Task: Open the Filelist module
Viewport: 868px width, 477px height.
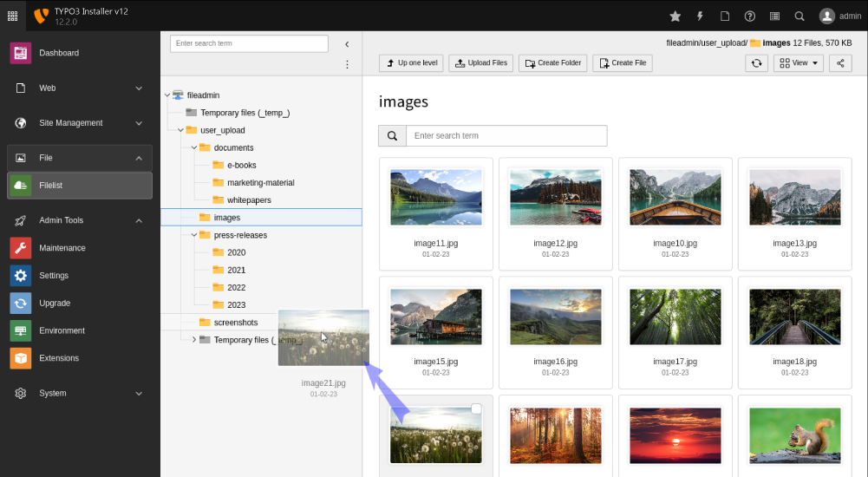Action: pyautogui.click(x=80, y=186)
